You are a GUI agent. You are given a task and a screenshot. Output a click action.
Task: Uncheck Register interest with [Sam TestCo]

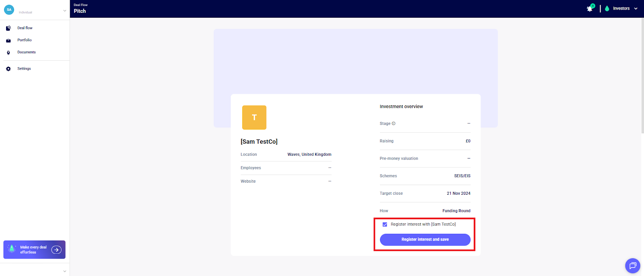point(385,225)
